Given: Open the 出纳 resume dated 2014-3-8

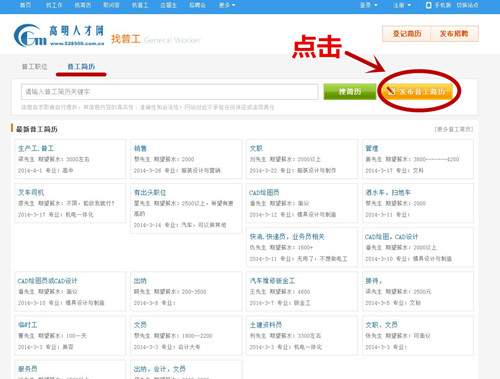Looking at the screenshot, I should pos(140,281).
